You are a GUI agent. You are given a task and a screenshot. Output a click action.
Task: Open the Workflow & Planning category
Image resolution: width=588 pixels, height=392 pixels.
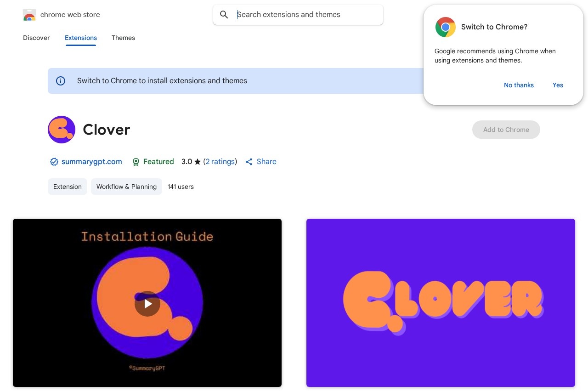click(x=126, y=187)
